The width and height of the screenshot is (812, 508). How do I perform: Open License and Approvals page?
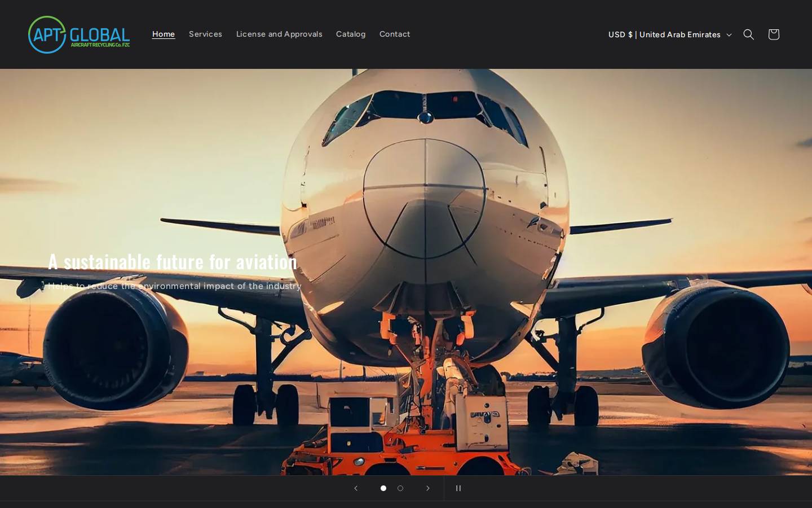(x=279, y=34)
